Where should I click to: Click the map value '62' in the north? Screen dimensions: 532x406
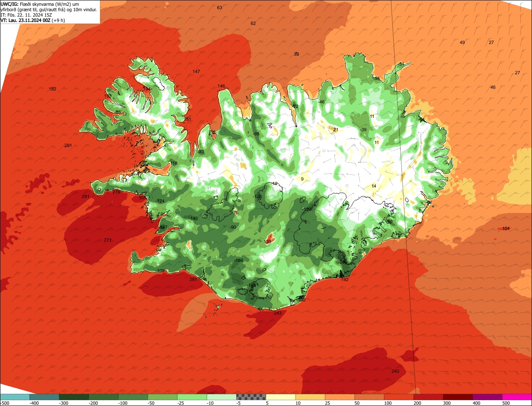[x=253, y=23]
